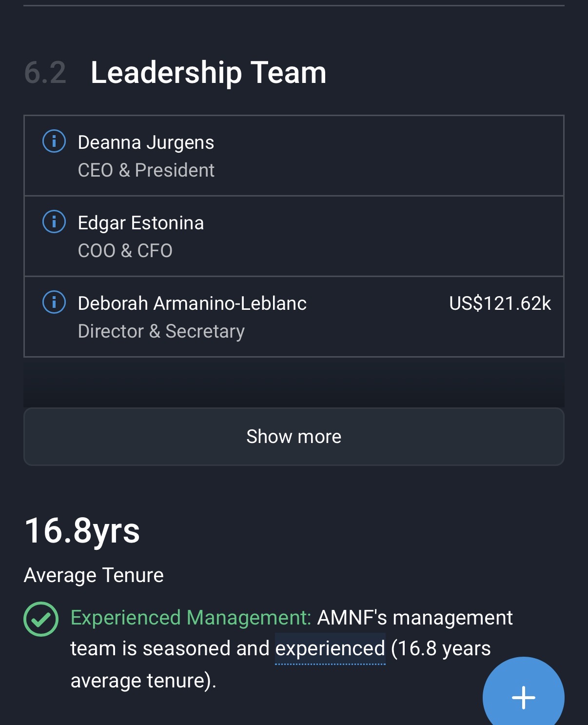The height and width of the screenshot is (725, 588).
Task: Click the Leadership Team section heading
Action: [208, 73]
